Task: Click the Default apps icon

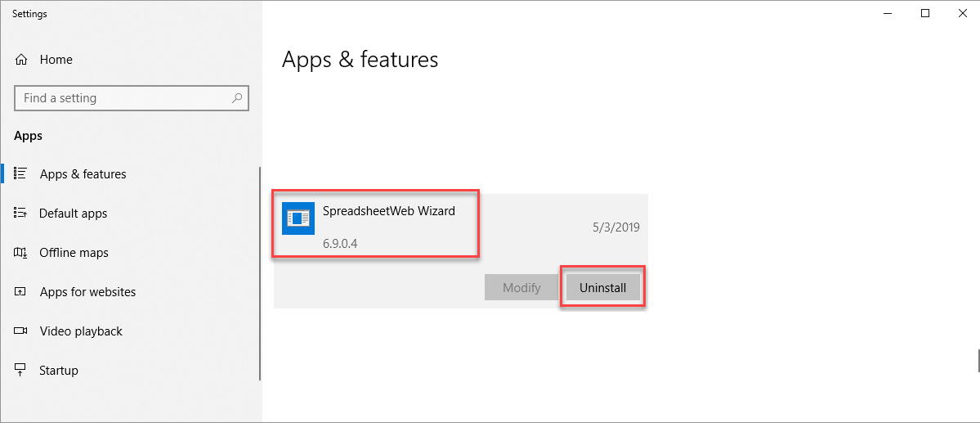Action: click(x=20, y=214)
